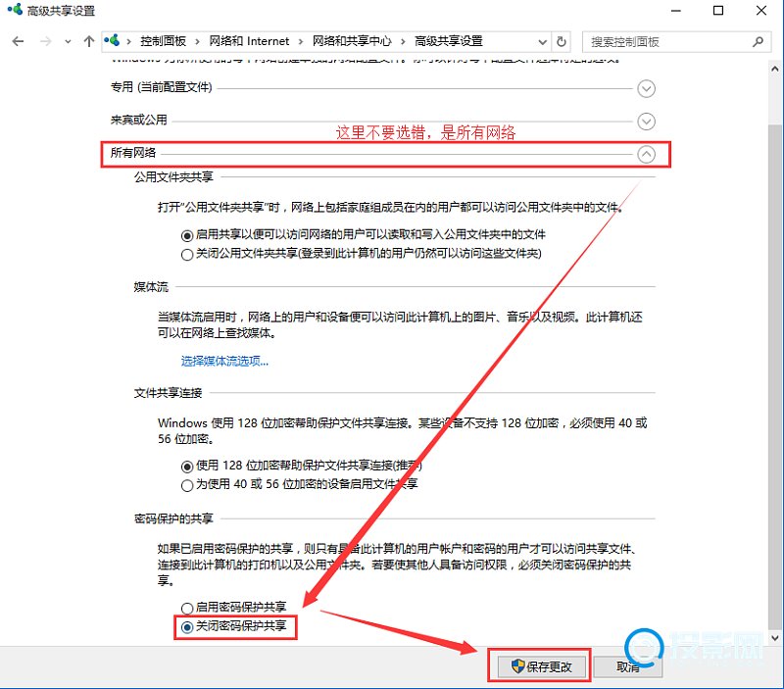Click 取消 button
784x689 pixels.
[x=627, y=666]
